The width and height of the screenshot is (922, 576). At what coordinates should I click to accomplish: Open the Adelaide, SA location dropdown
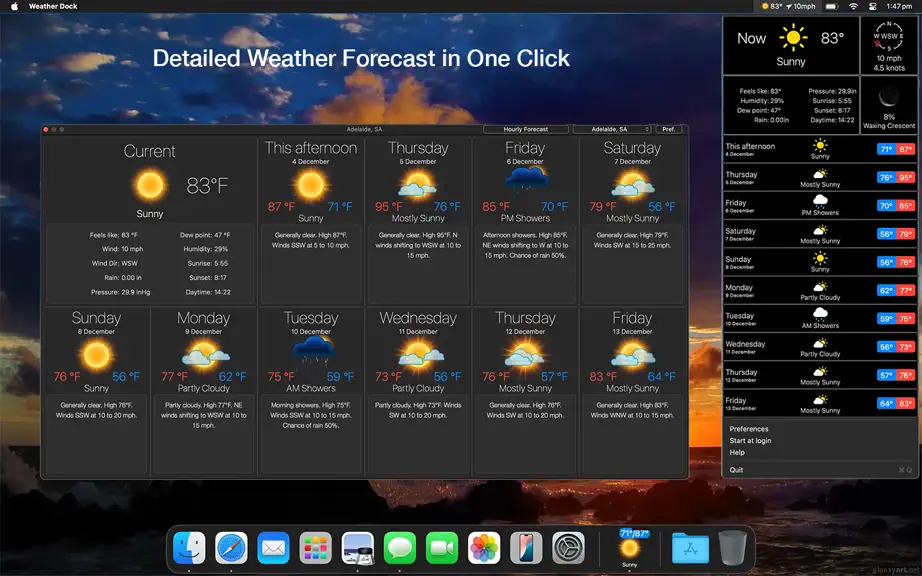coord(612,129)
